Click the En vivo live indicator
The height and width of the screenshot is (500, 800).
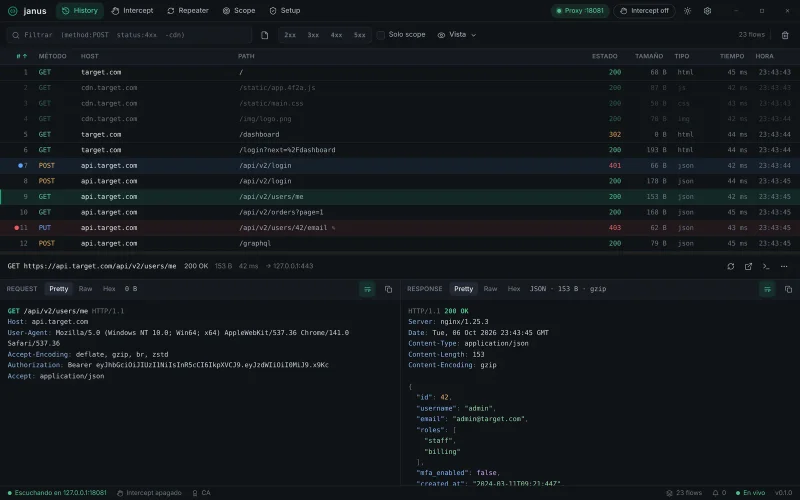pos(750,493)
